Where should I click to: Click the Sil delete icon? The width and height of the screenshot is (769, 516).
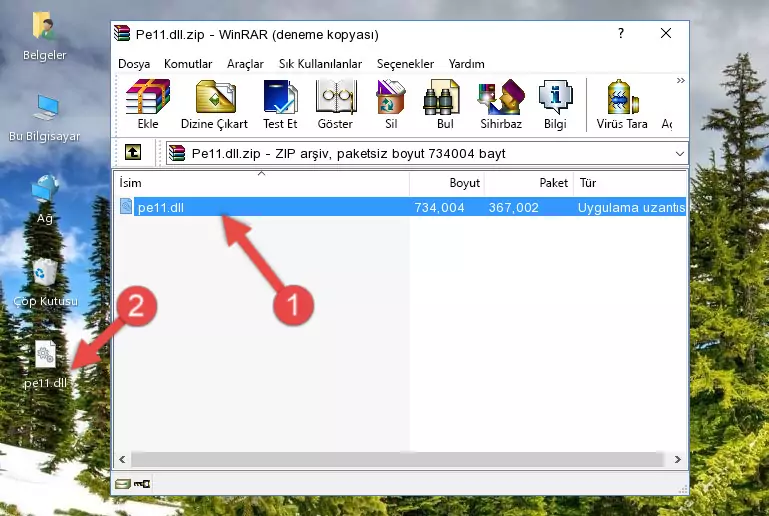[391, 104]
